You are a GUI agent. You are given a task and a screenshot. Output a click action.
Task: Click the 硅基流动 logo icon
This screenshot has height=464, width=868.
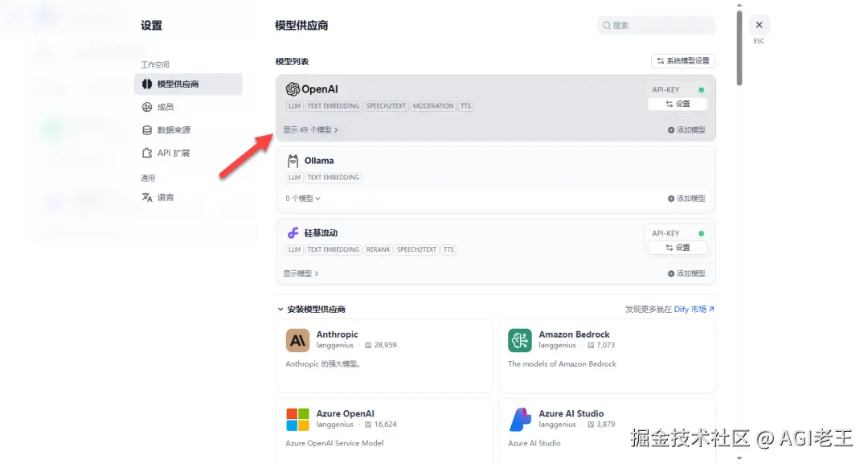coord(293,233)
